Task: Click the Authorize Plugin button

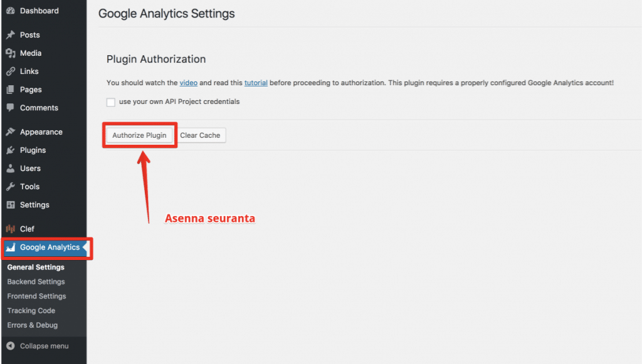Action: point(139,135)
